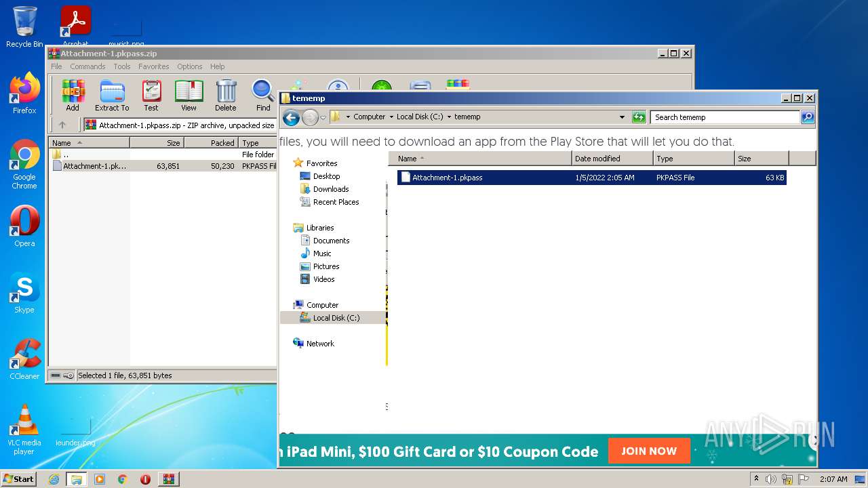Select the '..' parent folder row in WinRAR
The width and height of the screenshot is (868, 488).
163,155
